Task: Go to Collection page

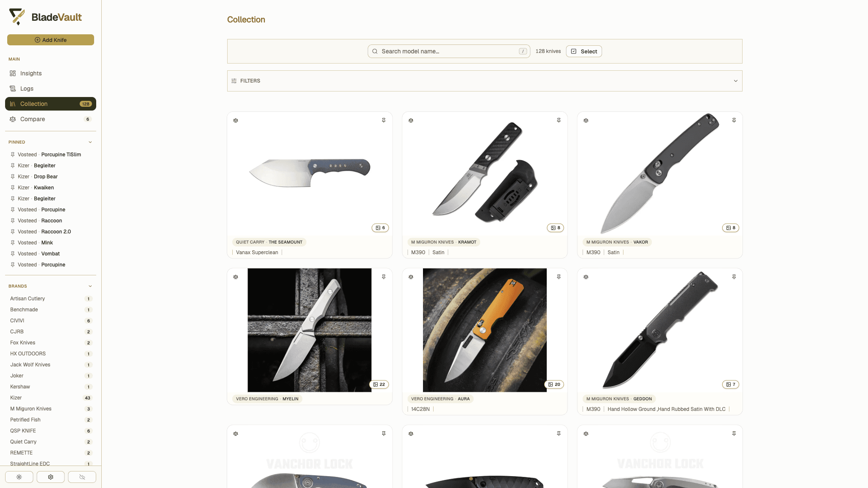Action: pyautogui.click(x=50, y=104)
